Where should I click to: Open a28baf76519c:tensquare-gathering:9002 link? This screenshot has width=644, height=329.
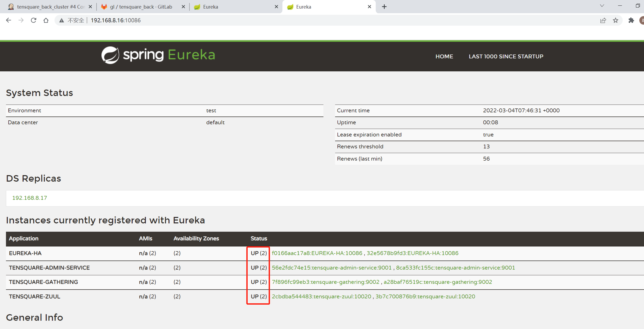438,282
